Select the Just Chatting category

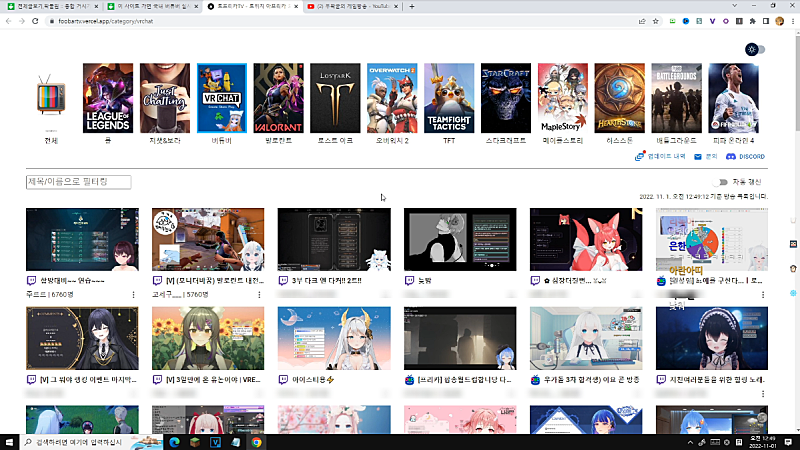pos(165,98)
